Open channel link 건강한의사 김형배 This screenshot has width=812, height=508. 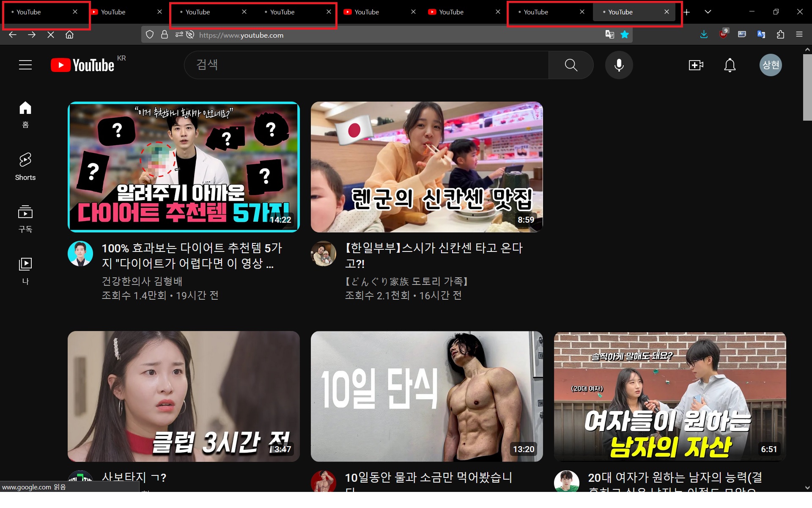coord(142,281)
